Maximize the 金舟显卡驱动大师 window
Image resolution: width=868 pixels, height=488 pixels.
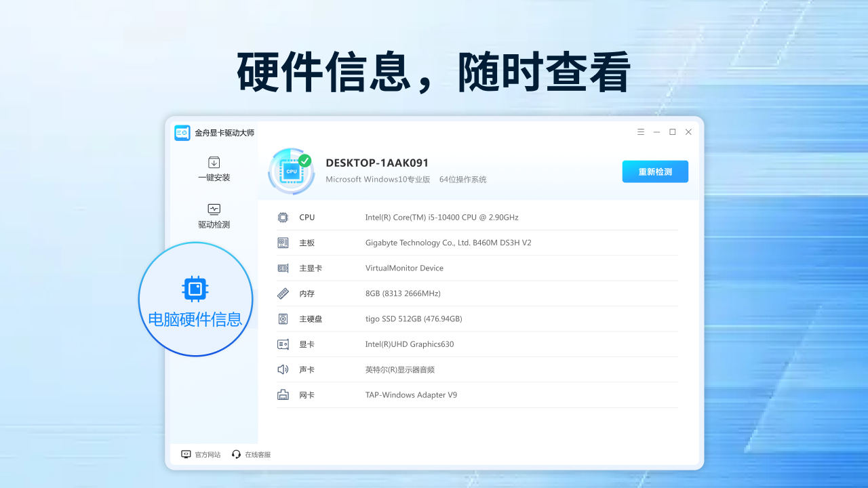tap(673, 132)
